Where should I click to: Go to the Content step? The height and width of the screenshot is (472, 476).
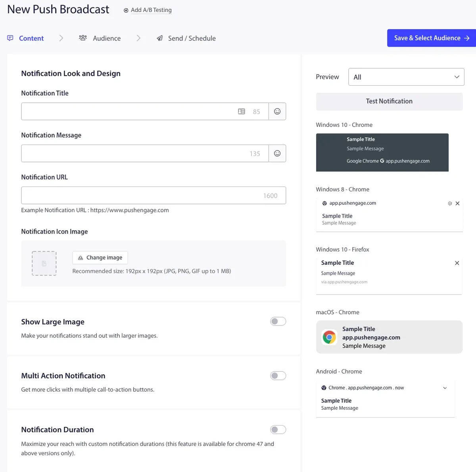(26, 38)
